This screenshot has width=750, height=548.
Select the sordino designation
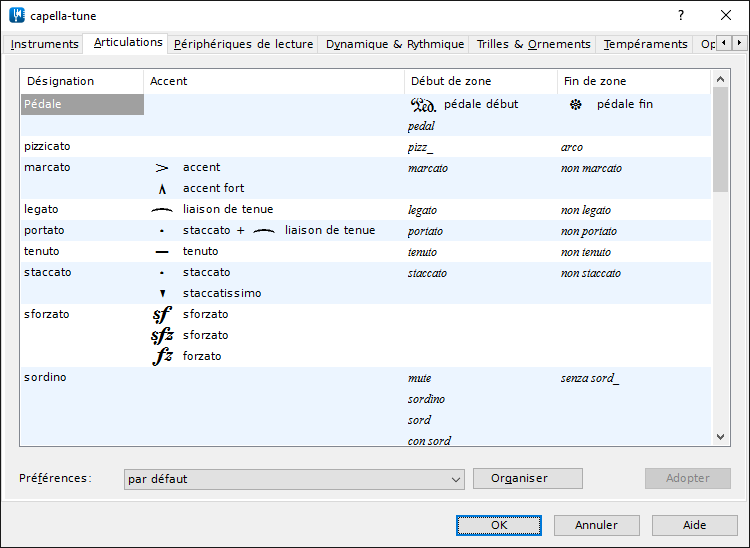(x=45, y=377)
